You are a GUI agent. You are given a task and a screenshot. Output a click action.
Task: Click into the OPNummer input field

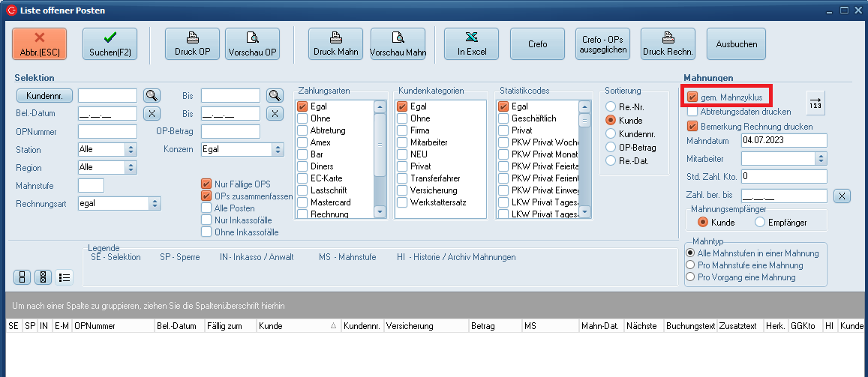pos(107,132)
